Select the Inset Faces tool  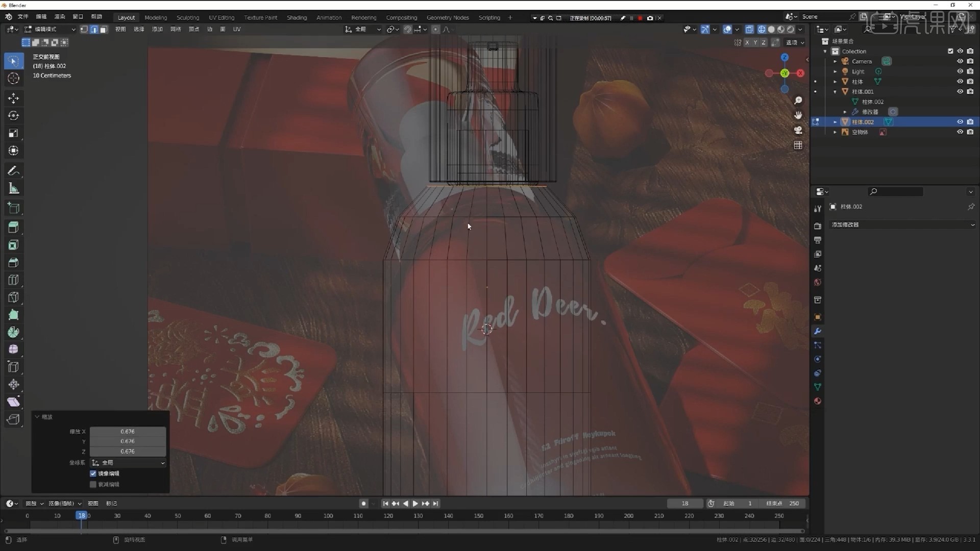click(14, 245)
